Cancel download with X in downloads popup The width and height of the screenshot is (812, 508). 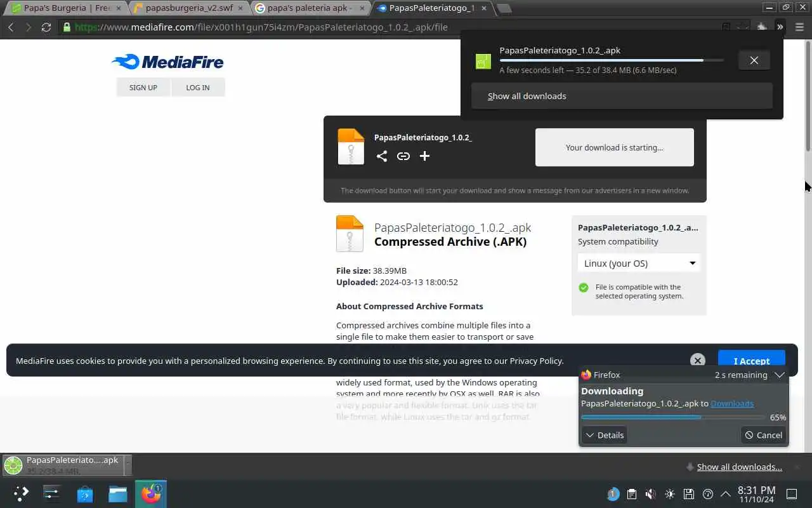point(754,60)
